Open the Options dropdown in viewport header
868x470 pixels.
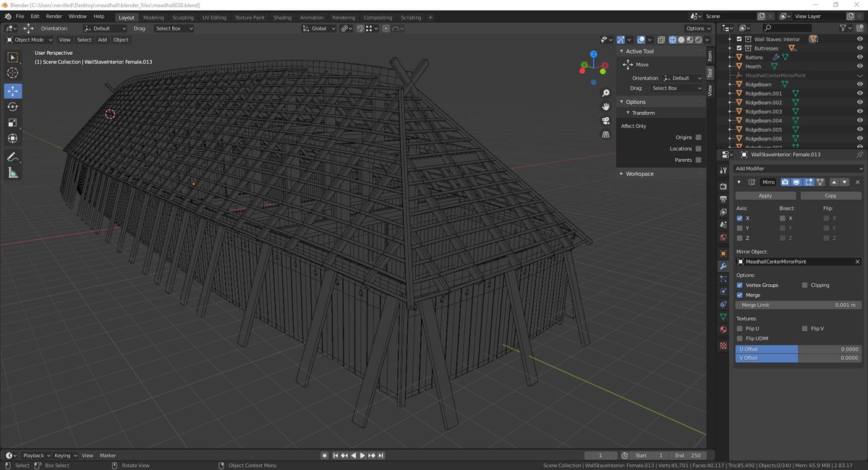click(x=697, y=28)
